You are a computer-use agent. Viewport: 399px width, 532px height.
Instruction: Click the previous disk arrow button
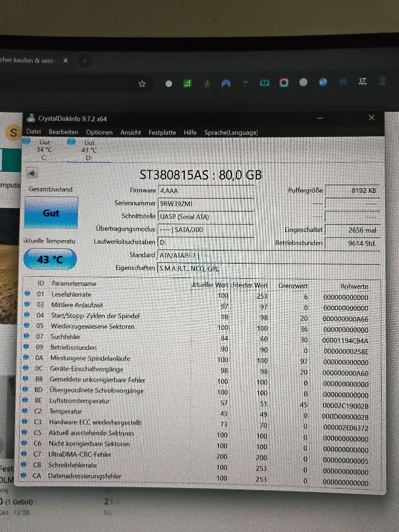[32, 173]
